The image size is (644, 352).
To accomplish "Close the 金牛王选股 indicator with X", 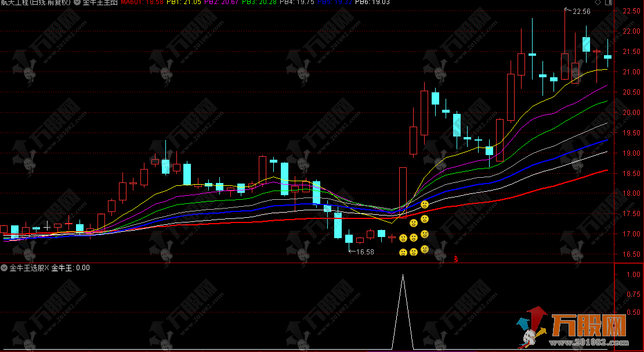I will point(47,268).
